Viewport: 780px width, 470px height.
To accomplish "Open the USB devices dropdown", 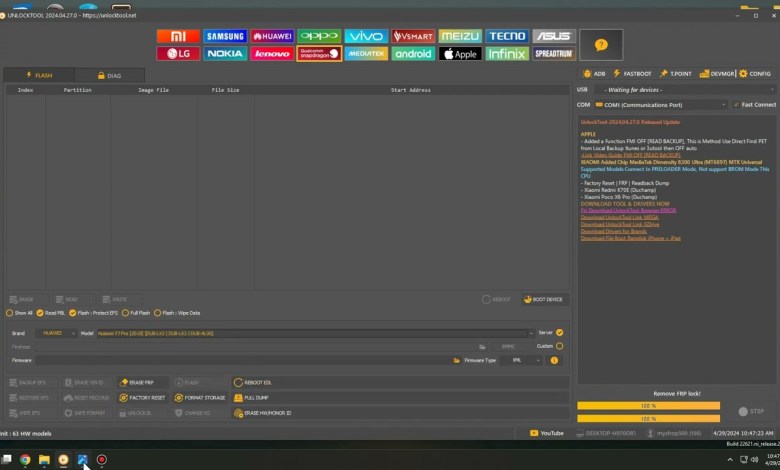I will pos(685,90).
